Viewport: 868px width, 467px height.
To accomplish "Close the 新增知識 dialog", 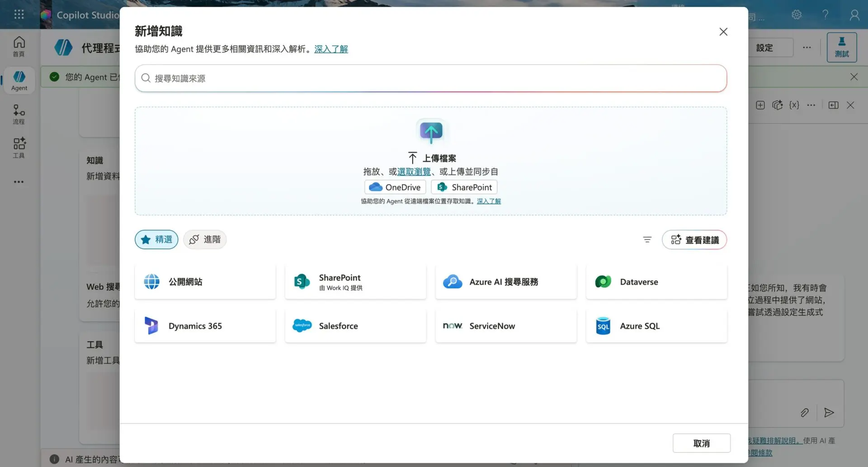I will click(723, 32).
